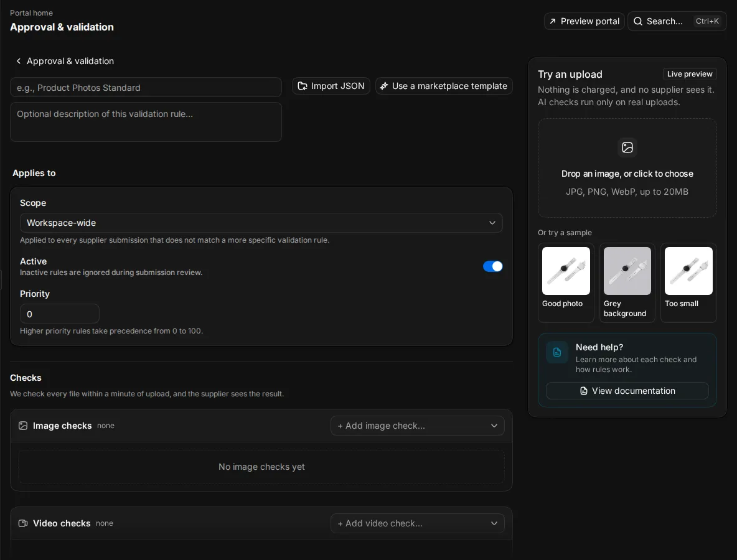Click the Portal home breadcrumb
Image resolution: width=737 pixels, height=560 pixels.
(31, 12)
